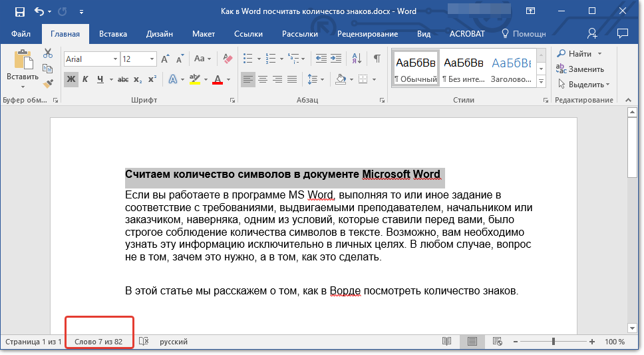Click the Заменить button
This screenshot has height=355, width=644.
pyautogui.click(x=580, y=69)
